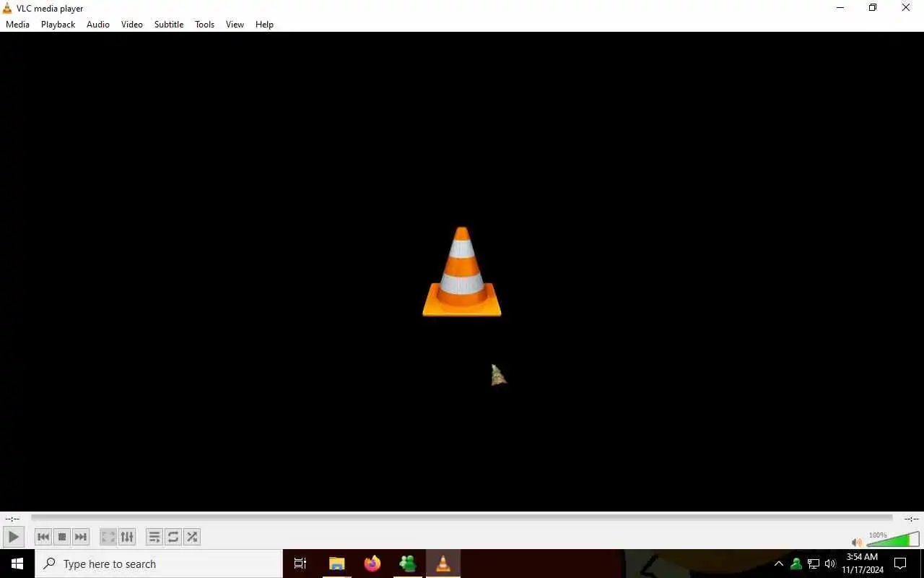The height and width of the screenshot is (578, 924).
Task: Click the green user tray icon
Action: pos(796,564)
